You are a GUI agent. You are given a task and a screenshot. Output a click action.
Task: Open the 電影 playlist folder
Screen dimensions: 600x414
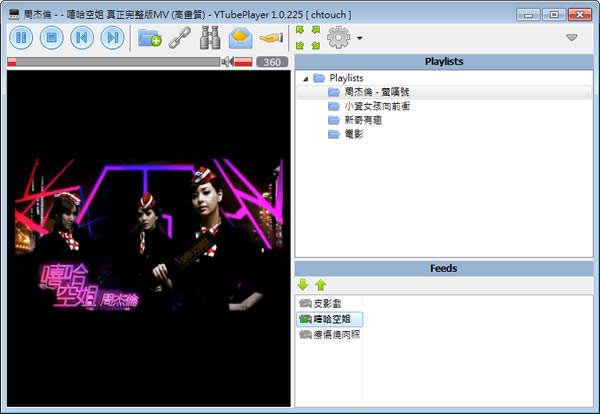[352, 134]
